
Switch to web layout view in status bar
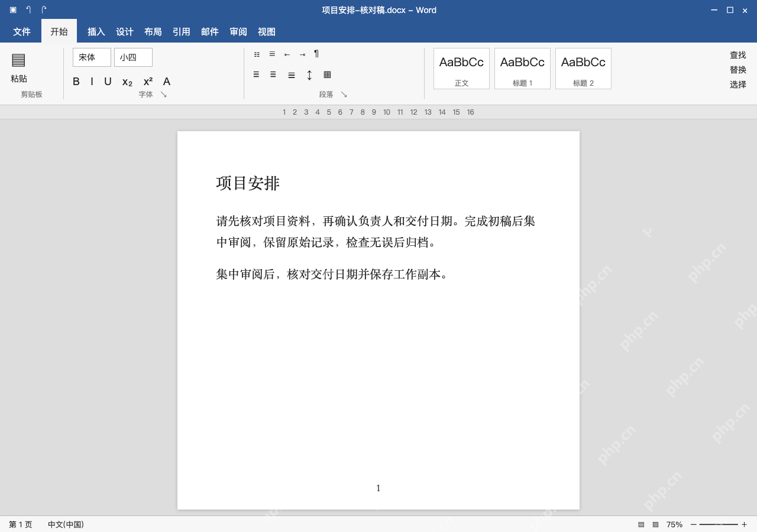tap(655, 524)
